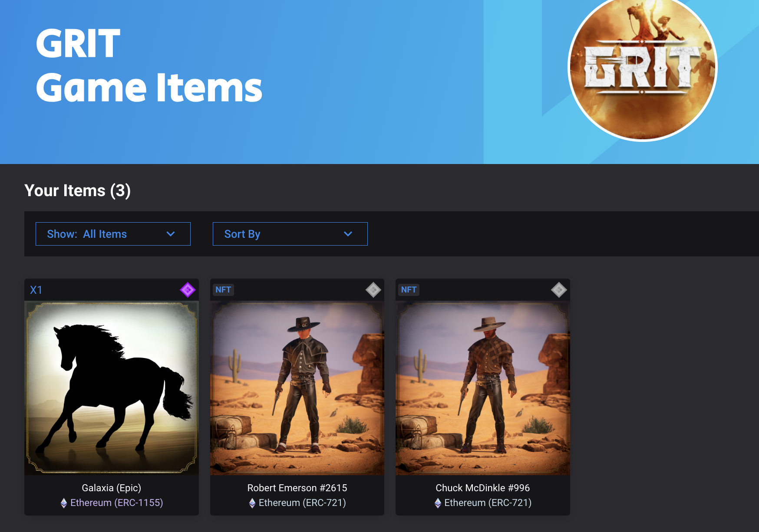Click the gray rarity diamond on Chuck McDinkle card
The image size is (759, 532).
click(559, 290)
